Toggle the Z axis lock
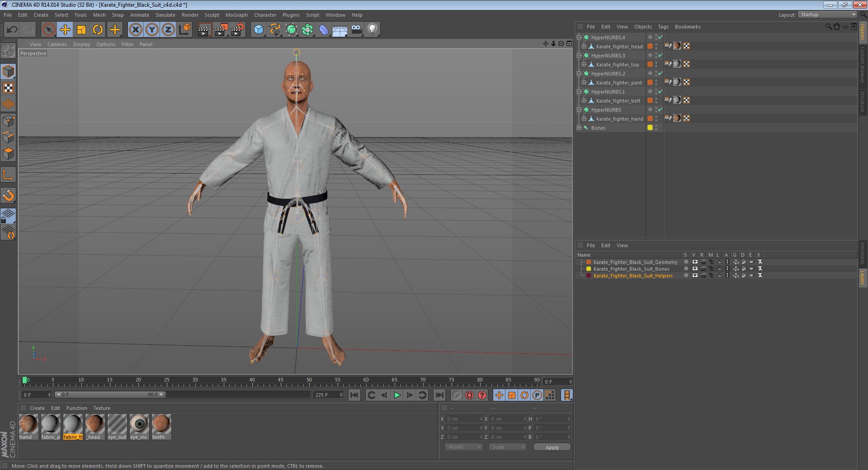This screenshot has height=470, width=868. [x=168, y=30]
